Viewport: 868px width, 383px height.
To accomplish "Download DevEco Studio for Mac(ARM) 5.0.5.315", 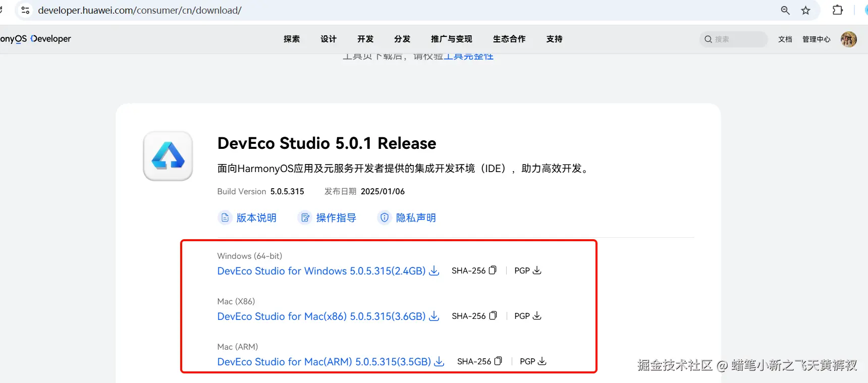I will click(x=324, y=362).
